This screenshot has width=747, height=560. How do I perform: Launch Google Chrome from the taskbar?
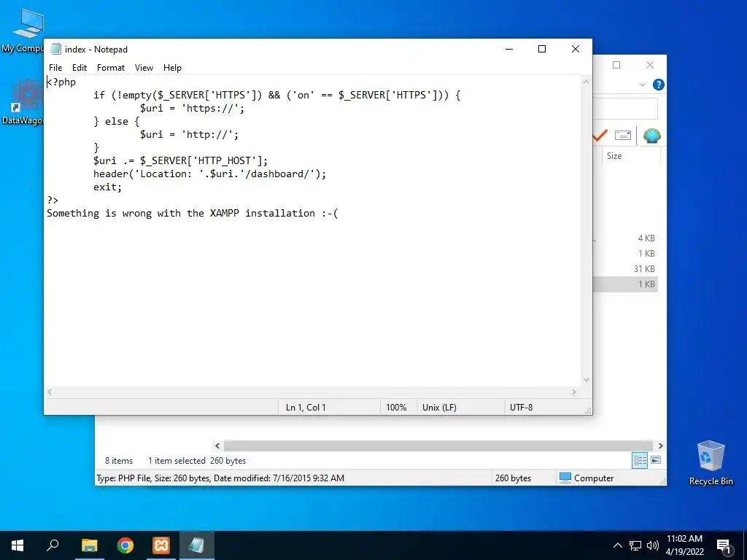(x=125, y=545)
